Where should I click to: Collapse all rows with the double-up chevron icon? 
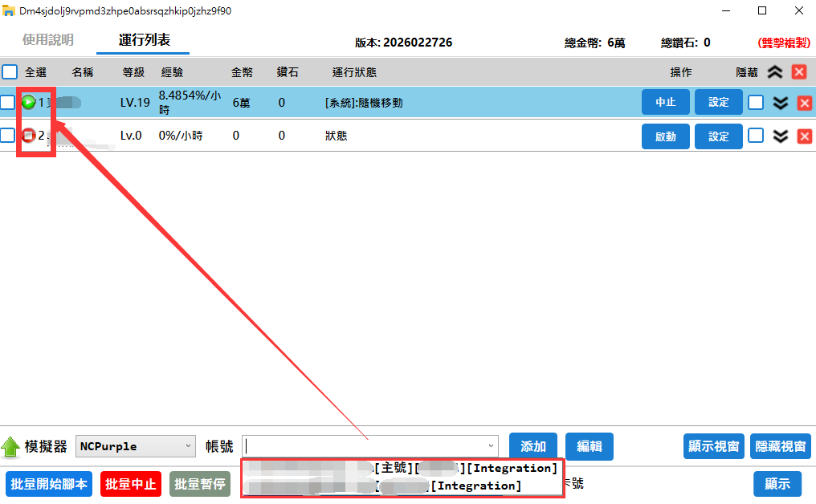coord(774,71)
